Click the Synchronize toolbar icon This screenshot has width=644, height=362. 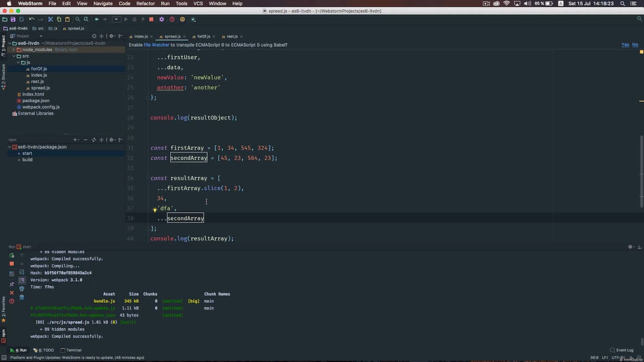click(x=21, y=19)
